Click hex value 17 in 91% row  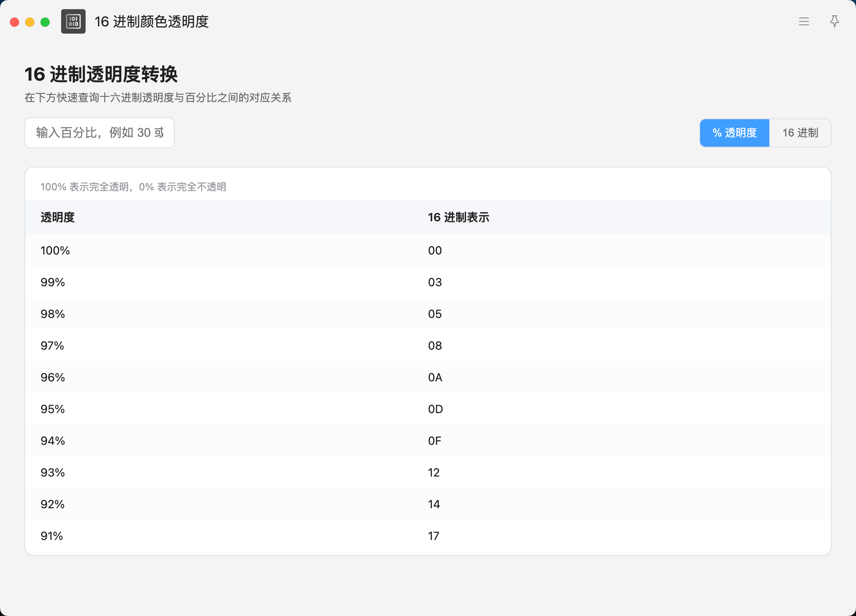click(x=434, y=536)
